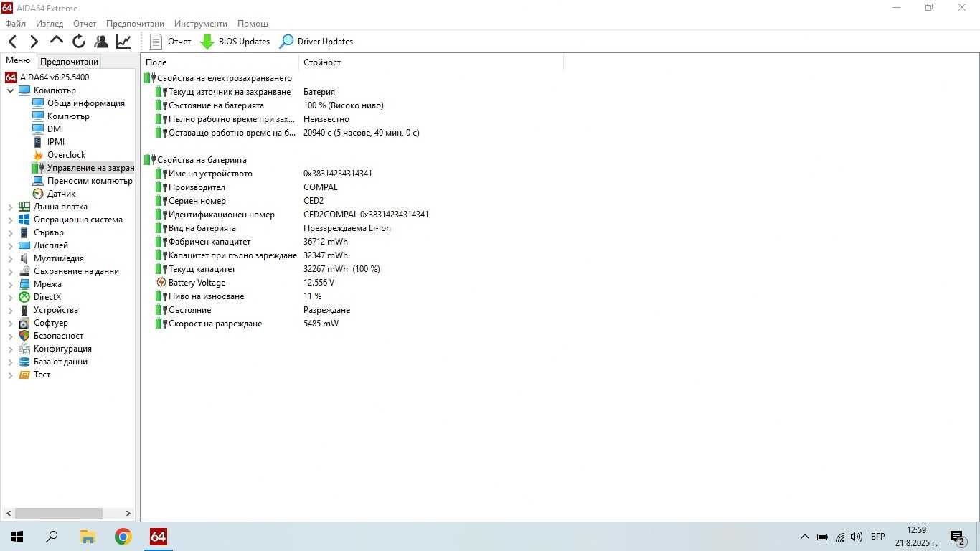Open the Windows Start menu
The image size is (980, 551).
coord(17,537)
